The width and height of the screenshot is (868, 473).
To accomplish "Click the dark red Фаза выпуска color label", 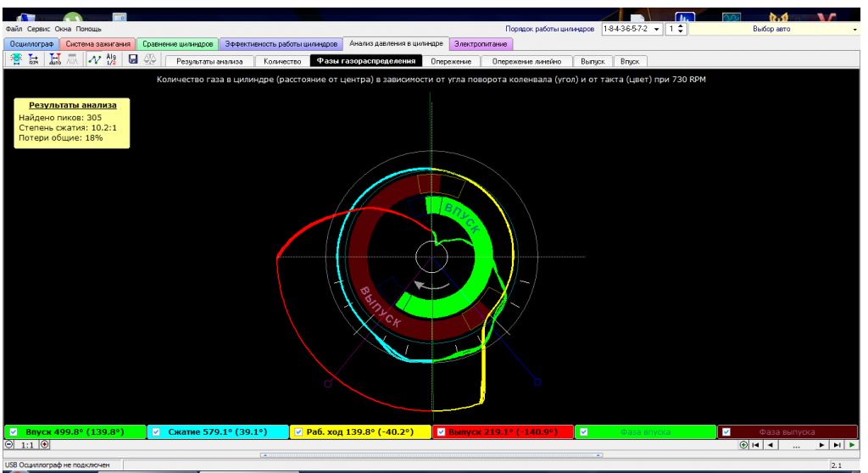I will (x=787, y=432).
